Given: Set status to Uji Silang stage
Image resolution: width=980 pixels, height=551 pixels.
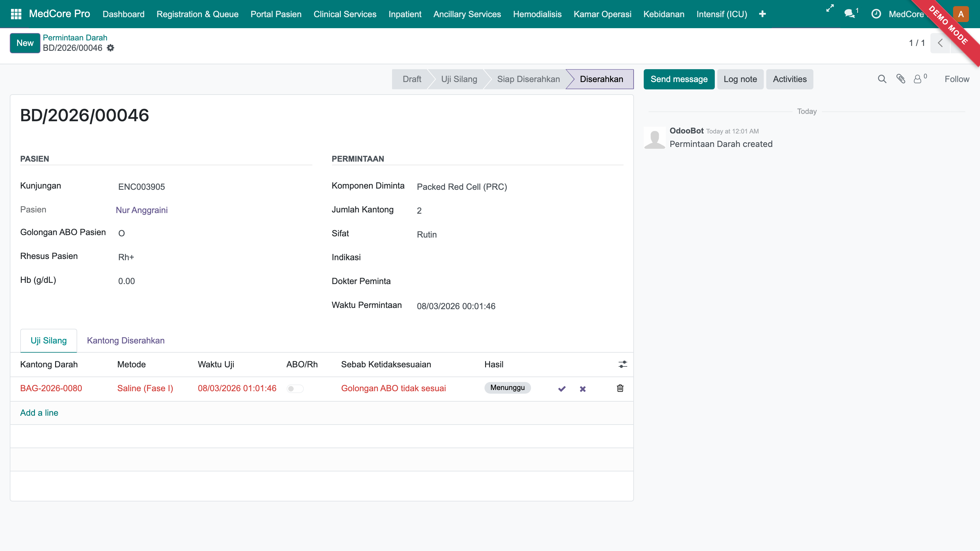Looking at the screenshot, I should (459, 79).
